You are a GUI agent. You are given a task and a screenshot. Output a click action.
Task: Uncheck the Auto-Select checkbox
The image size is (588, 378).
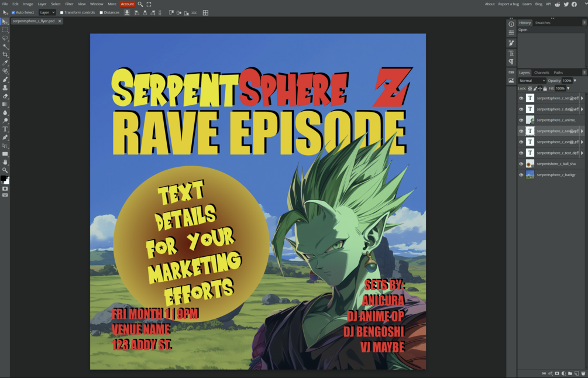point(13,12)
